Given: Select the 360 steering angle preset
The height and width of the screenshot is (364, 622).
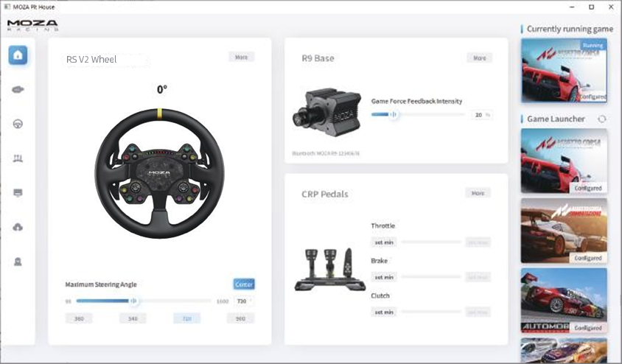Looking at the screenshot, I should click(79, 318).
